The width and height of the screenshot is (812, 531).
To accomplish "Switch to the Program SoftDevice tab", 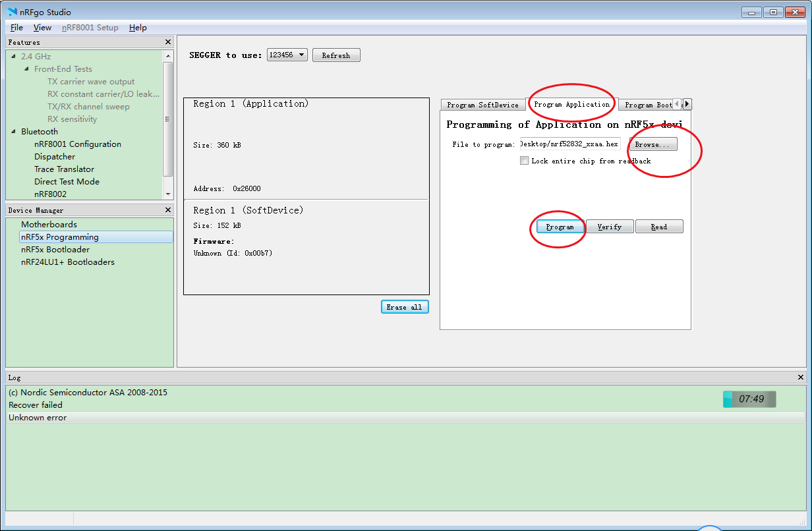I will (x=483, y=105).
